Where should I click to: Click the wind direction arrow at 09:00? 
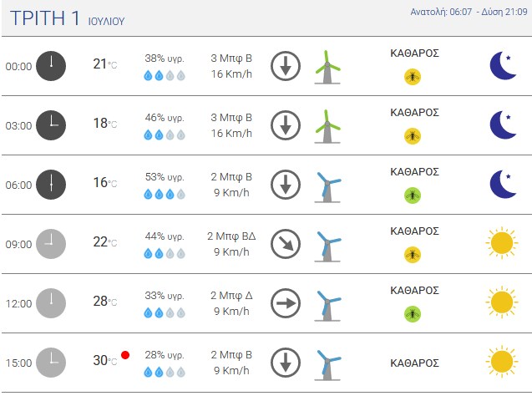[286, 244]
